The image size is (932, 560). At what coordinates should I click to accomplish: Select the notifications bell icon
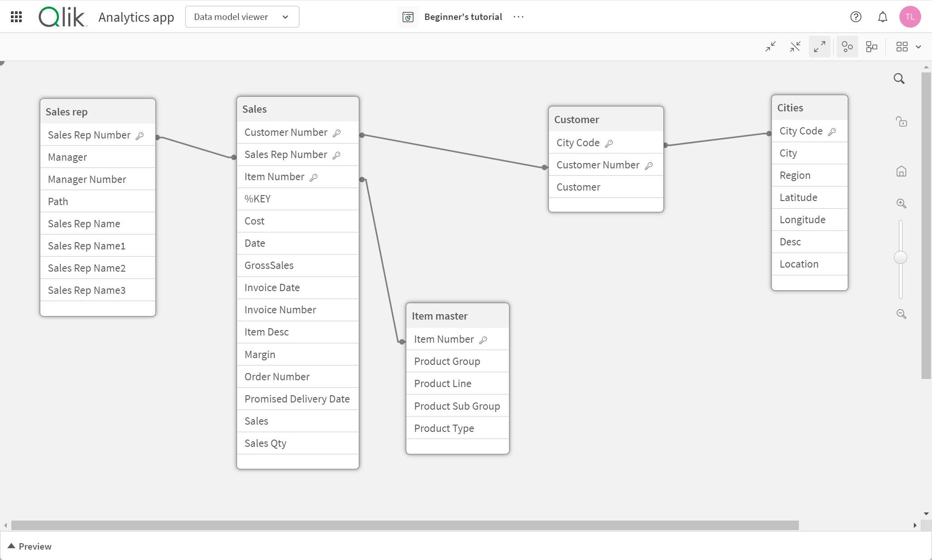883,17
